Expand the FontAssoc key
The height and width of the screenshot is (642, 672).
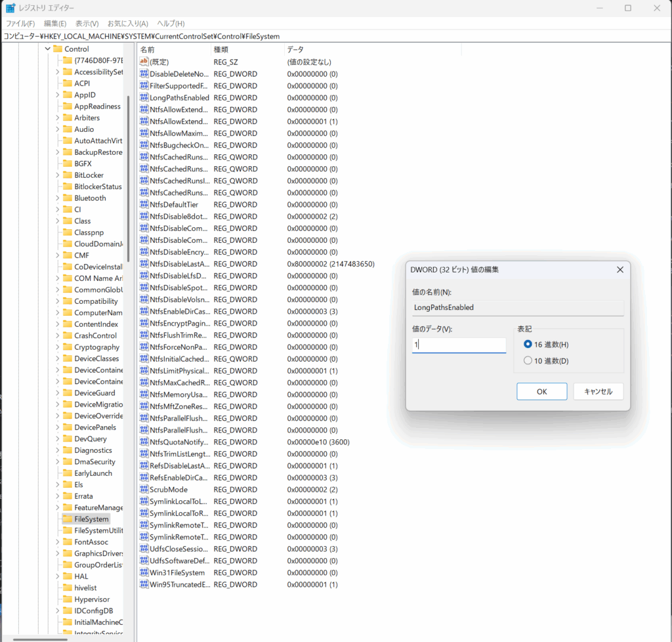(58, 542)
